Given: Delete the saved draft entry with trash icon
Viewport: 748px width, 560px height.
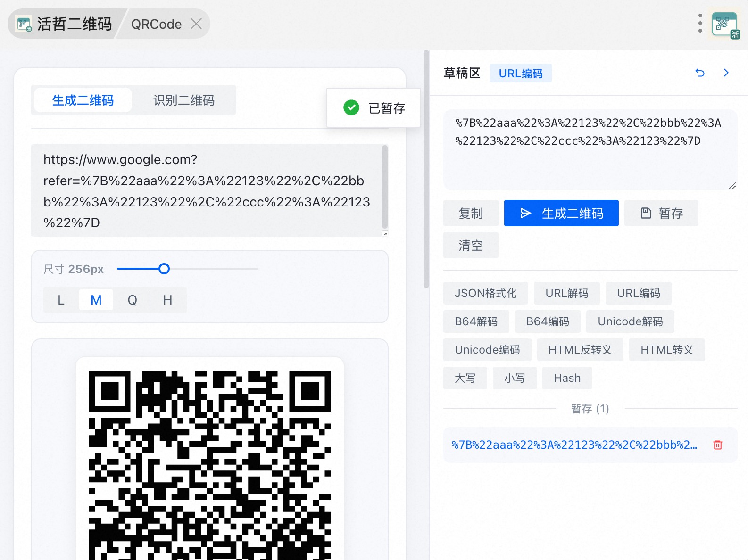Looking at the screenshot, I should tap(718, 445).
